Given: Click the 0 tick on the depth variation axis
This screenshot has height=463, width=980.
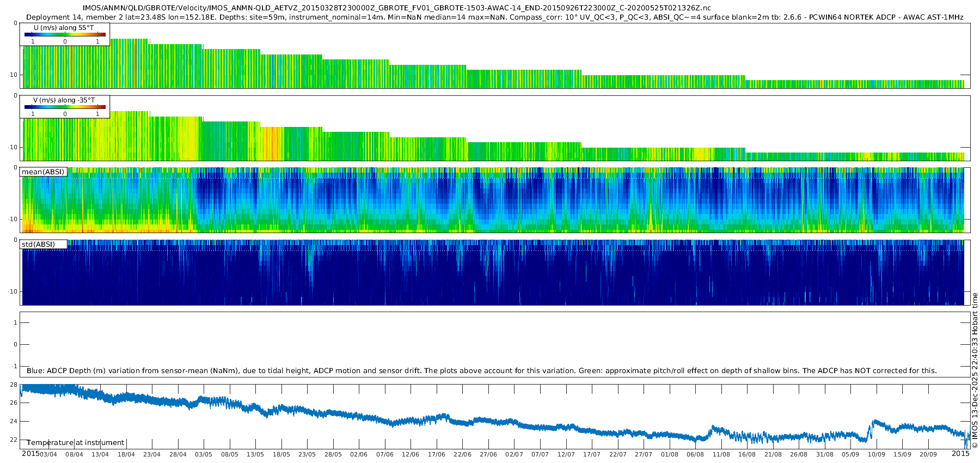Looking at the screenshot, I should [x=15, y=344].
